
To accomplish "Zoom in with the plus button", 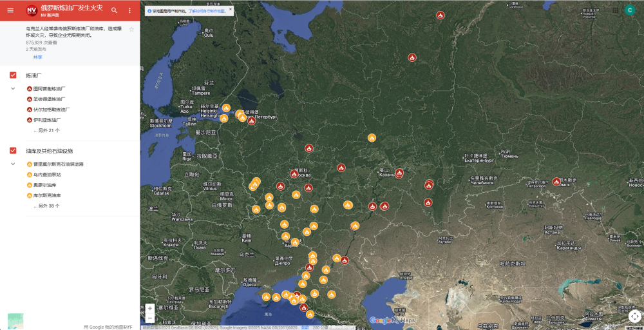I will (x=150, y=308).
